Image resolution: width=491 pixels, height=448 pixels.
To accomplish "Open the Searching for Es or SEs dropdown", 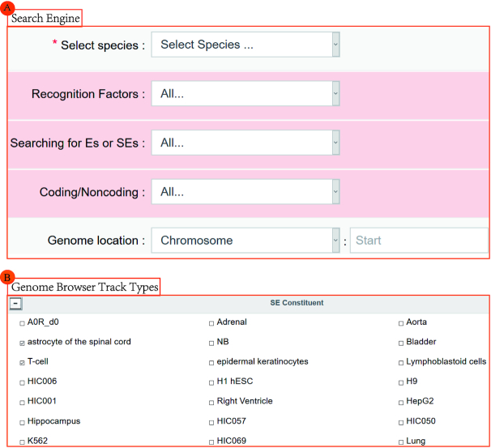I will (245, 143).
